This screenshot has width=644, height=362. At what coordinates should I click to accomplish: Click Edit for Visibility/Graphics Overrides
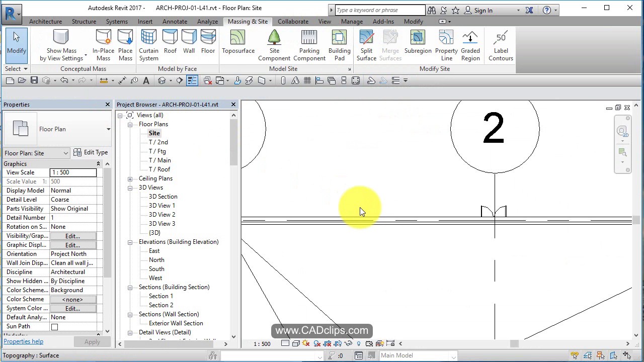point(72,236)
